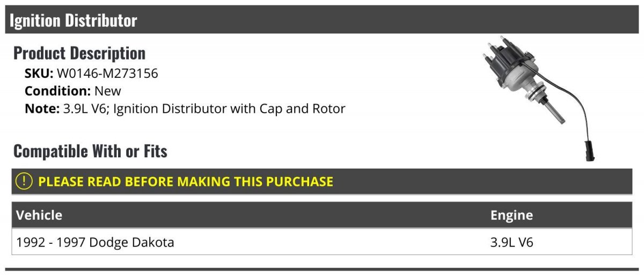Viewport: 644px width, 276px height.
Task: Click the Note label
Action: [41, 109]
